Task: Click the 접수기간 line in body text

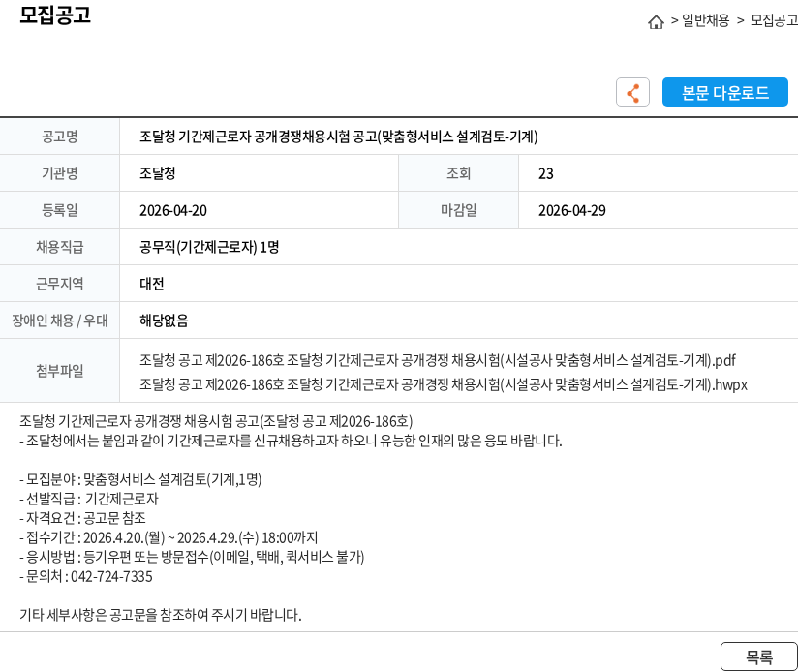Action: click(x=169, y=537)
